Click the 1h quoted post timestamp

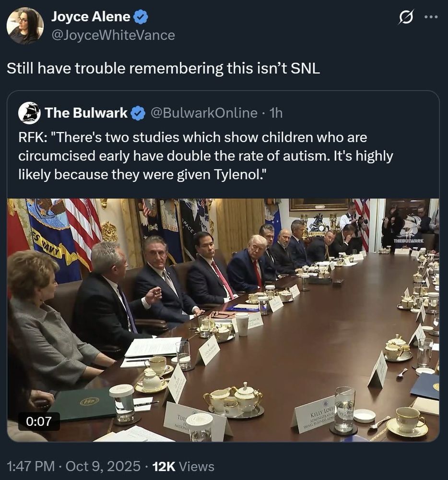[x=275, y=113]
